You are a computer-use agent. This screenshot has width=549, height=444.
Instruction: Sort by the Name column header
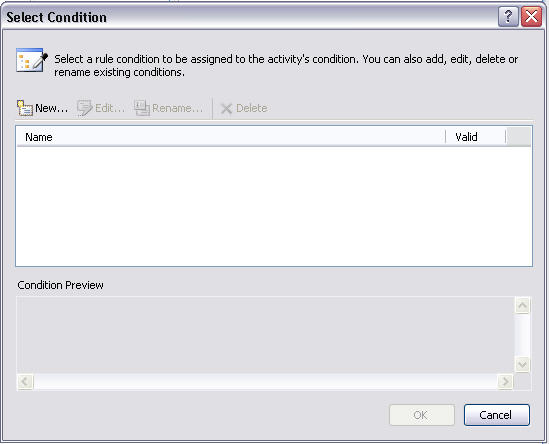tap(231, 137)
